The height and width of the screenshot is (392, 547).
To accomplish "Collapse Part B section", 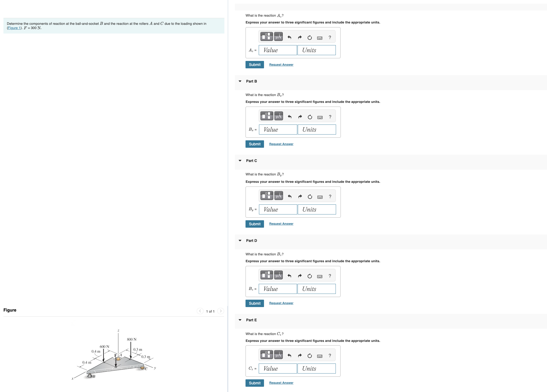I will pos(240,81).
